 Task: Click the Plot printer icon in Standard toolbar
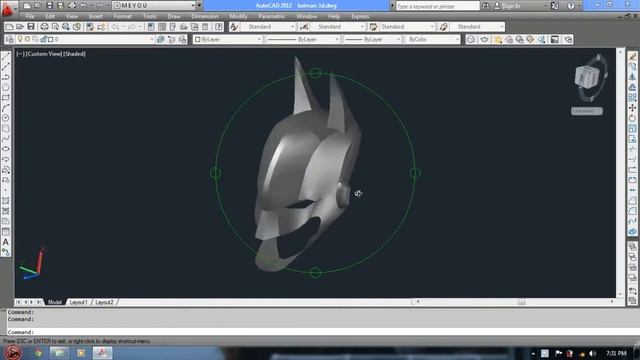click(x=44, y=27)
